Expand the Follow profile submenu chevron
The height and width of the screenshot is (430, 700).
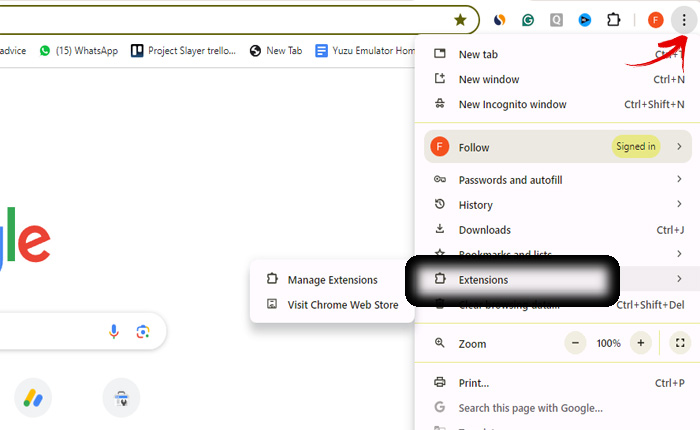pos(679,146)
